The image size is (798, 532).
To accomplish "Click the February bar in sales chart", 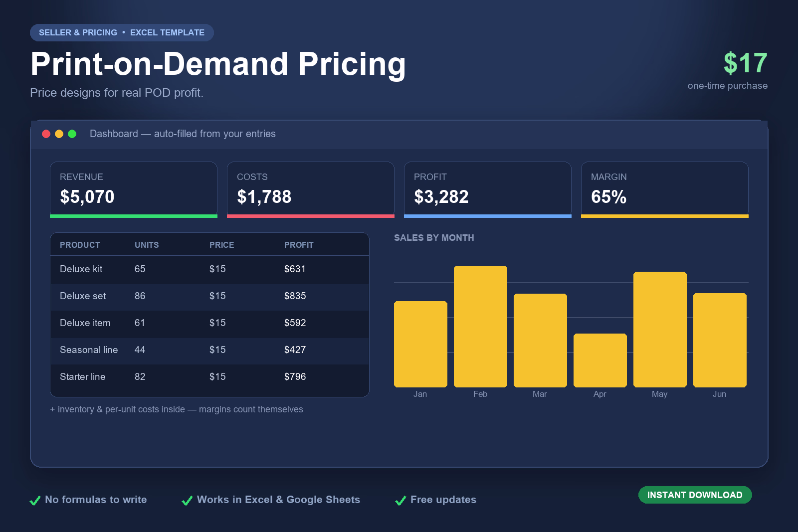I will click(480, 327).
